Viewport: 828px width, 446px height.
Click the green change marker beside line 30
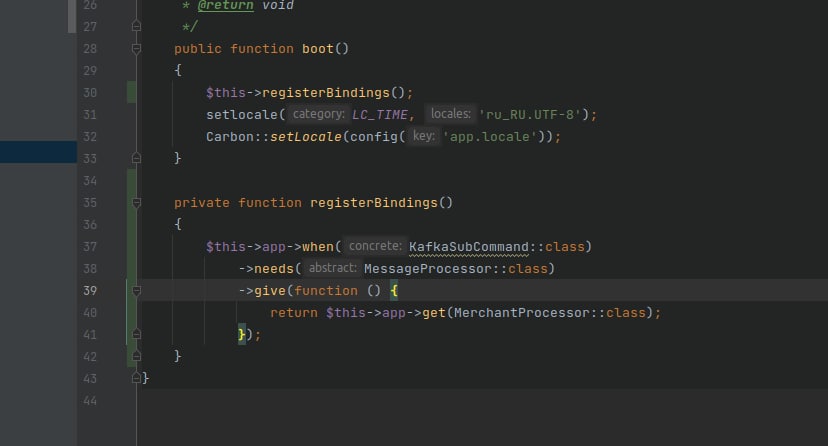[x=131, y=92]
